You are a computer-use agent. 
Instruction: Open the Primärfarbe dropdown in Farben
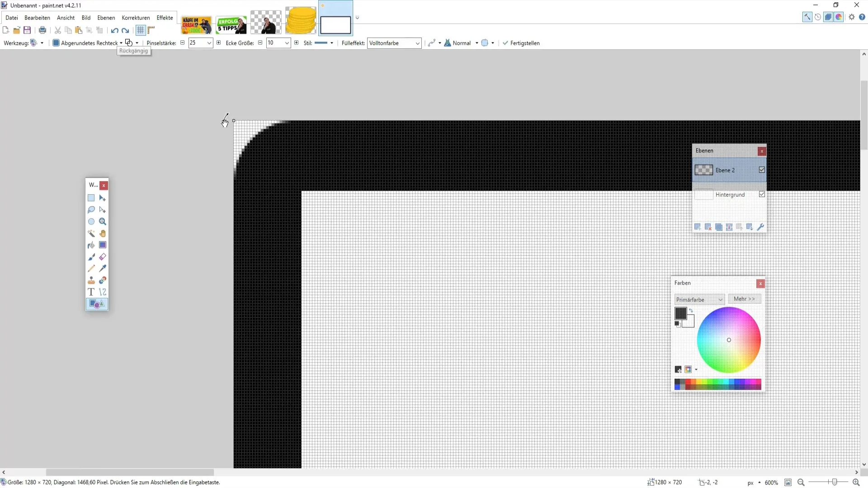699,300
